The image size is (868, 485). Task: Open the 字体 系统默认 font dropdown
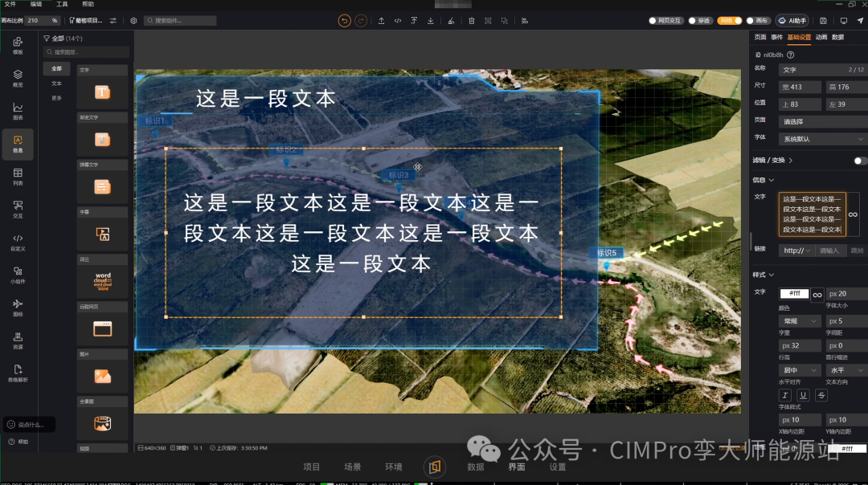pos(823,139)
